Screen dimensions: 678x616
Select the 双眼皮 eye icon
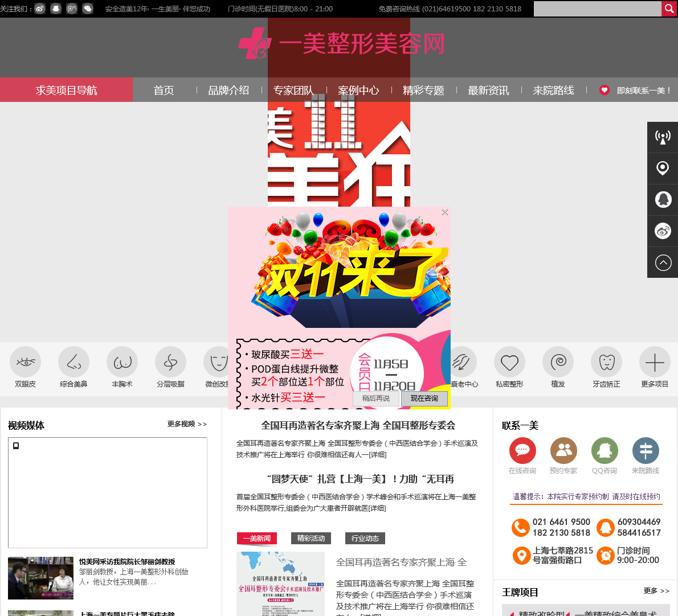[x=26, y=362]
